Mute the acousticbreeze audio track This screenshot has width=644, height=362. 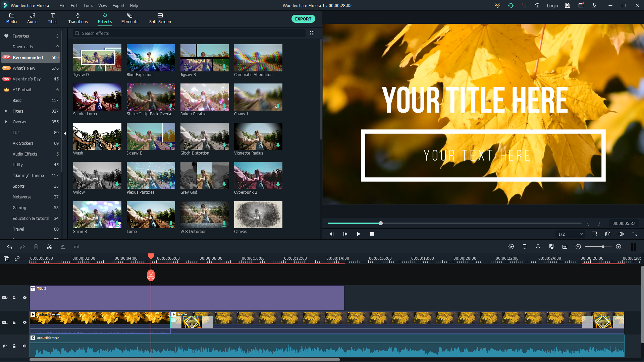24,346
